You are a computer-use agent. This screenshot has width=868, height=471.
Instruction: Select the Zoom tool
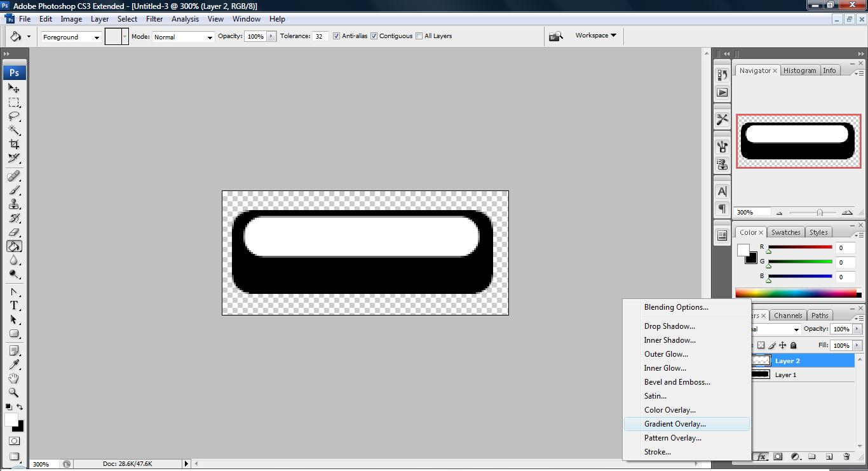tap(14, 392)
